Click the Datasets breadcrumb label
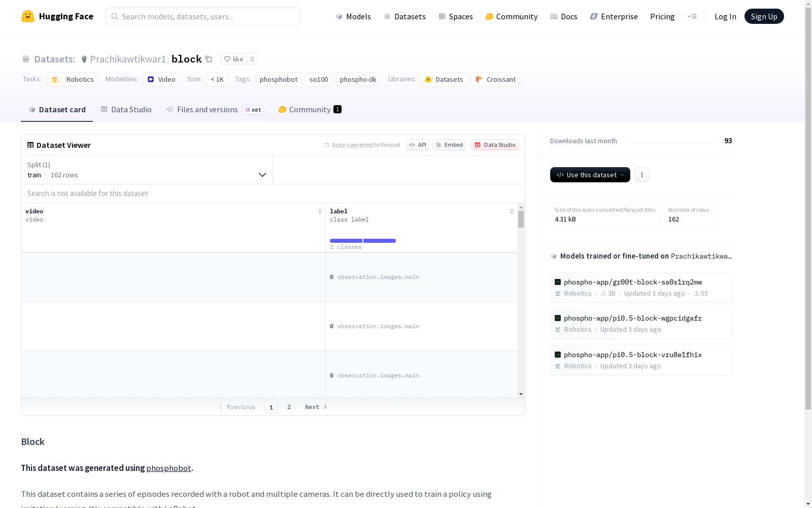Image resolution: width=812 pixels, height=508 pixels. point(54,59)
